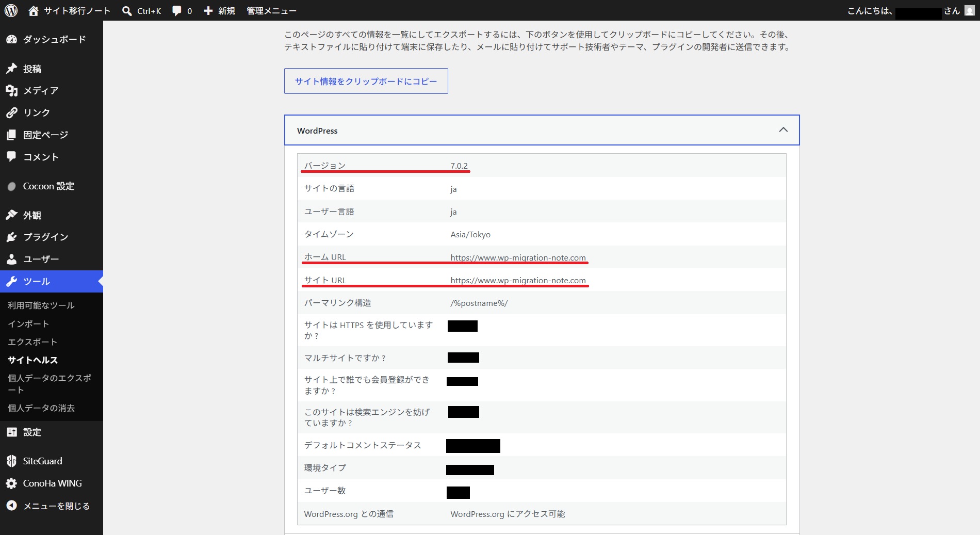Click the メニューを閉じる collapse arrow icon

coord(11,506)
